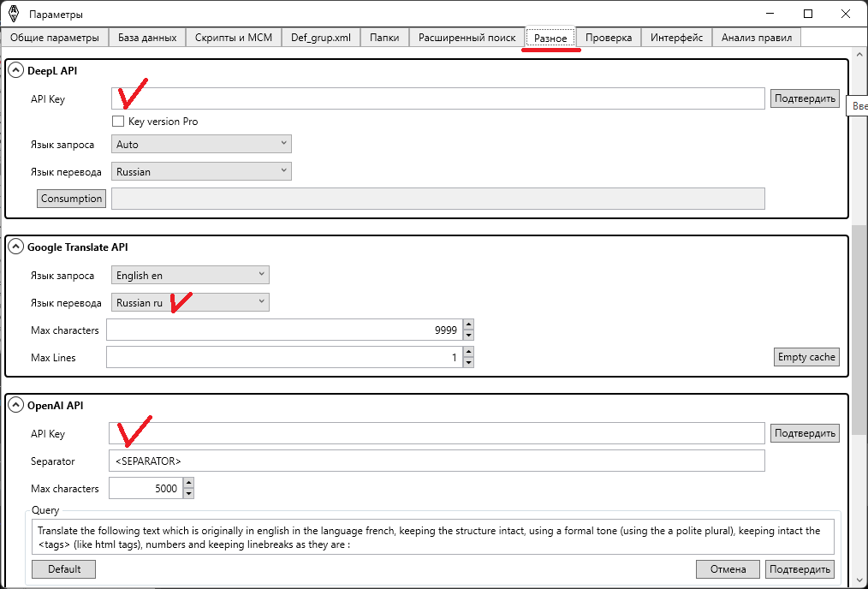Click the Отмена button
The width and height of the screenshot is (868, 589).
point(728,569)
